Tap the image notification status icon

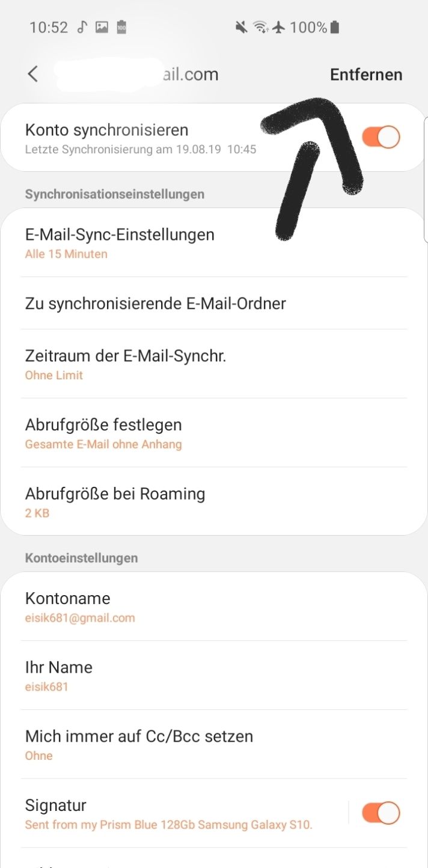click(x=102, y=27)
